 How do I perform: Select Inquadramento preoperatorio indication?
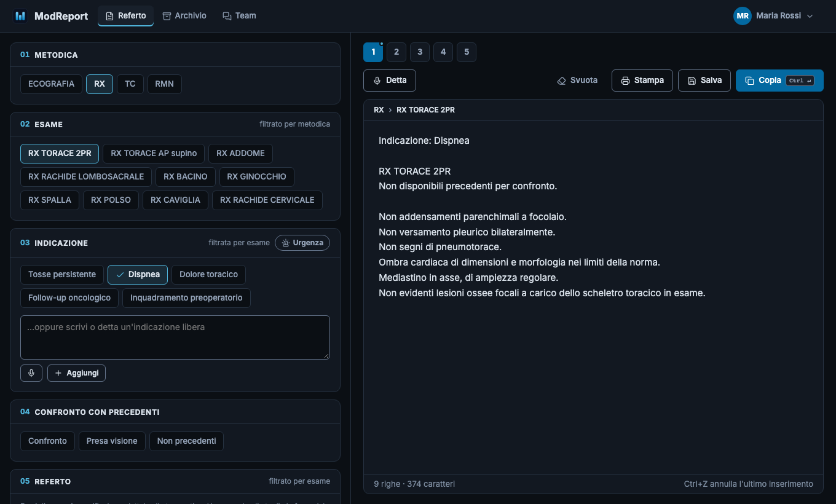click(186, 298)
